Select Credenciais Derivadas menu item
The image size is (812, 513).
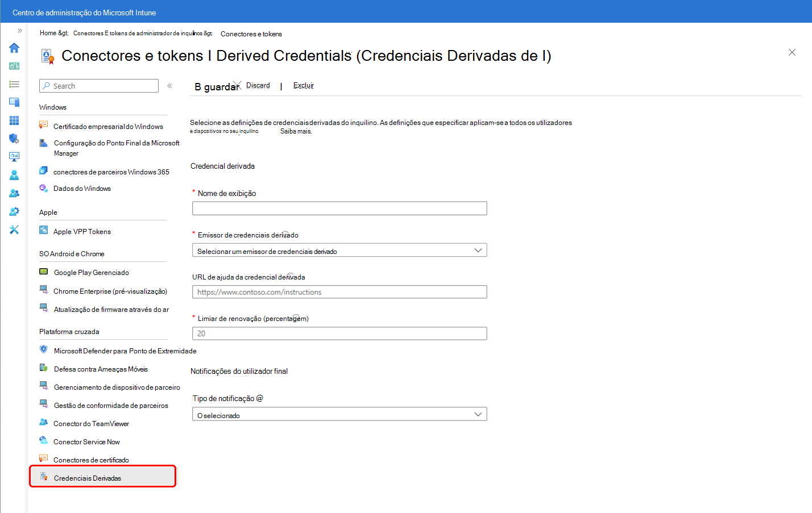coord(103,477)
